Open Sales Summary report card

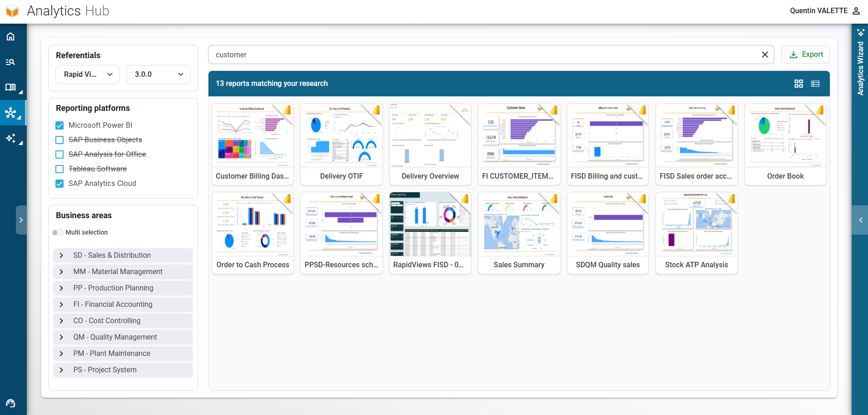pos(519,233)
